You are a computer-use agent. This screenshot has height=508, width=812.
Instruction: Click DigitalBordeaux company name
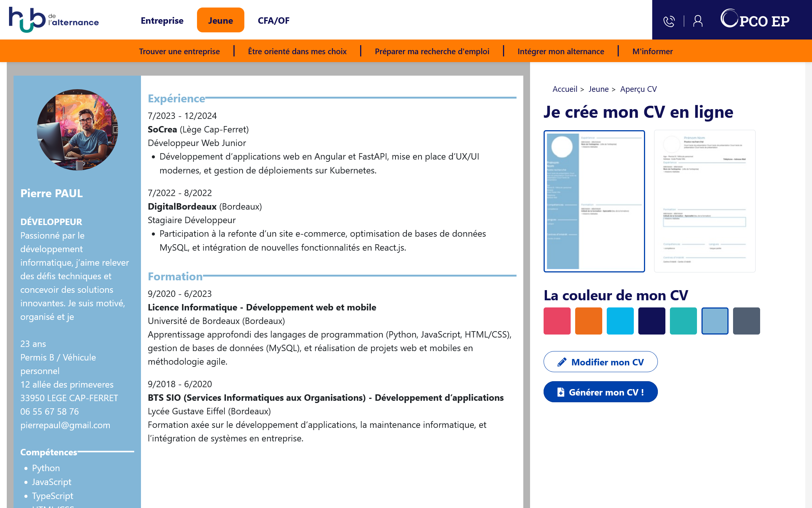182,207
